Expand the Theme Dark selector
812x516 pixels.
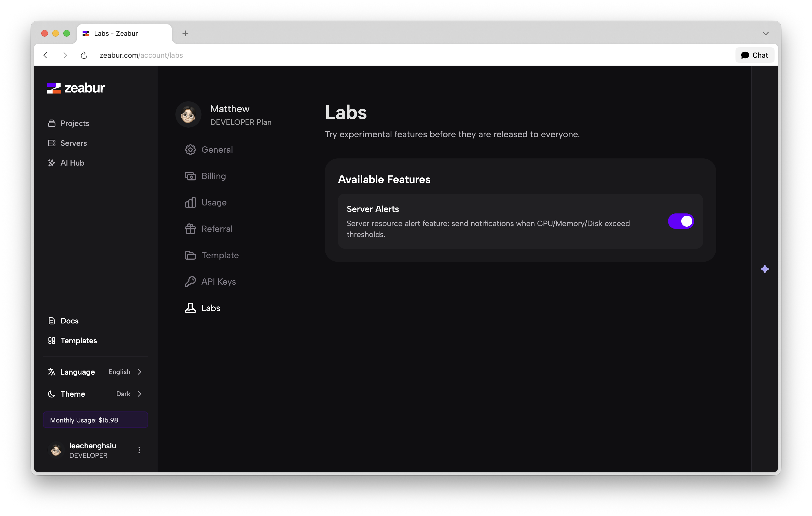(129, 394)
